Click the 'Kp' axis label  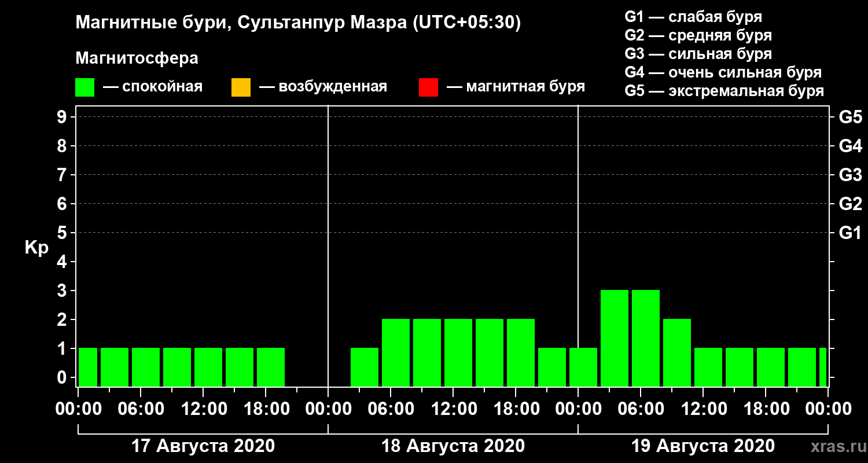pyautogui.click(x=36, y=248)
